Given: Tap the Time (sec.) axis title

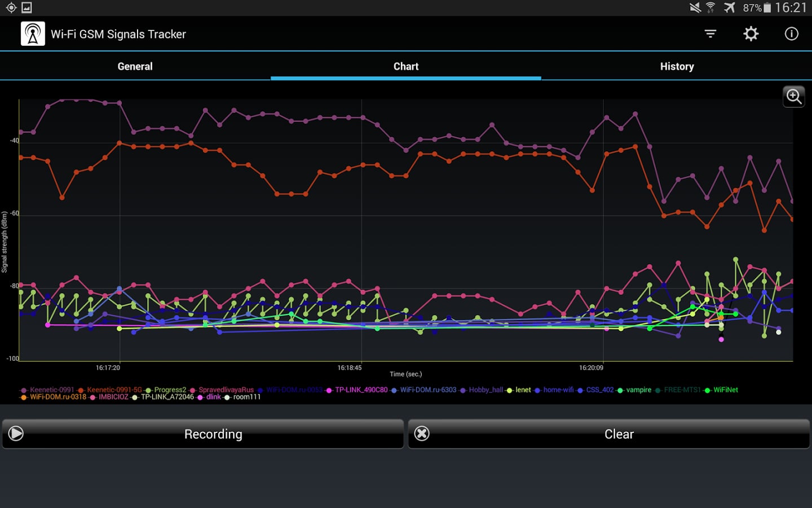Looking at the screenshot, I should (x=405, y=374).
